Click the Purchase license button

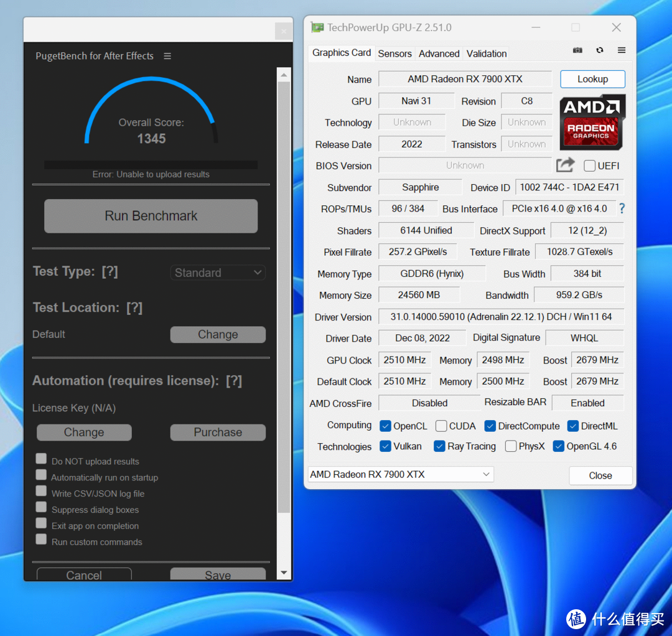pyautogui.click(x=218, y=432)
